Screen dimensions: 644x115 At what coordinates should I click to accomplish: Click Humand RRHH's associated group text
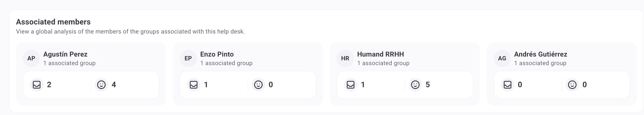(x=383, y=63)
